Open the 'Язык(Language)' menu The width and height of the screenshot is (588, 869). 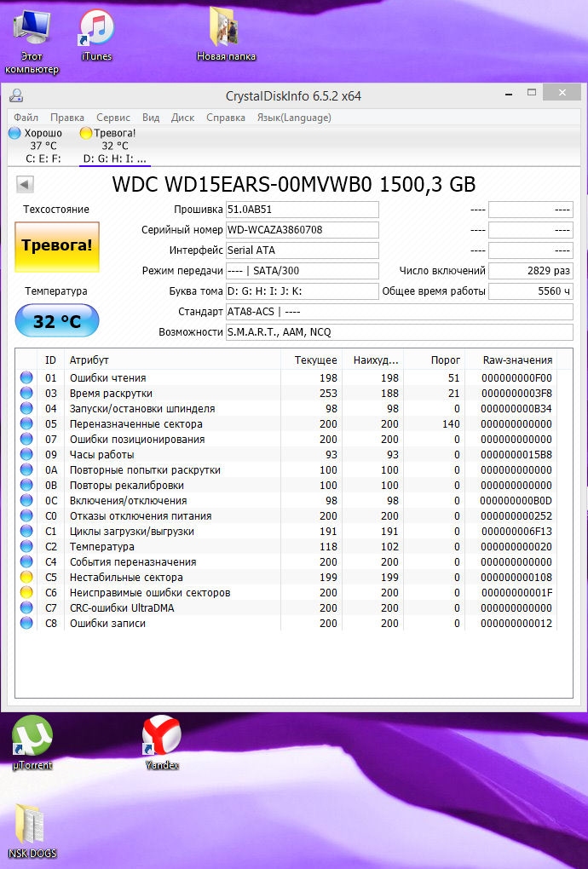click(293, 118)
